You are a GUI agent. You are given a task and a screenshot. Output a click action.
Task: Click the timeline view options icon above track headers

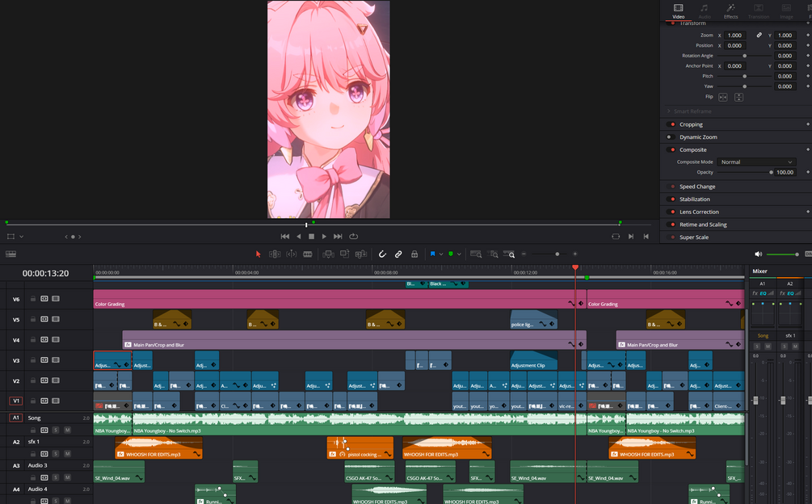click(11, 254)
